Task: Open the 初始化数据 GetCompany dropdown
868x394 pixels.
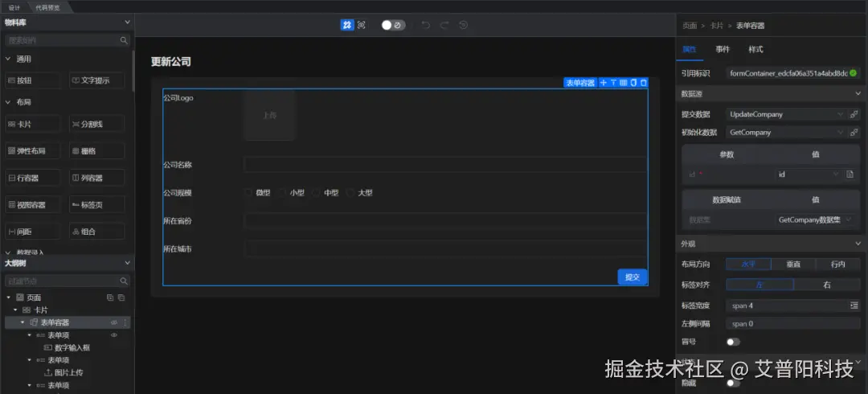Action: tap(786, 133)
